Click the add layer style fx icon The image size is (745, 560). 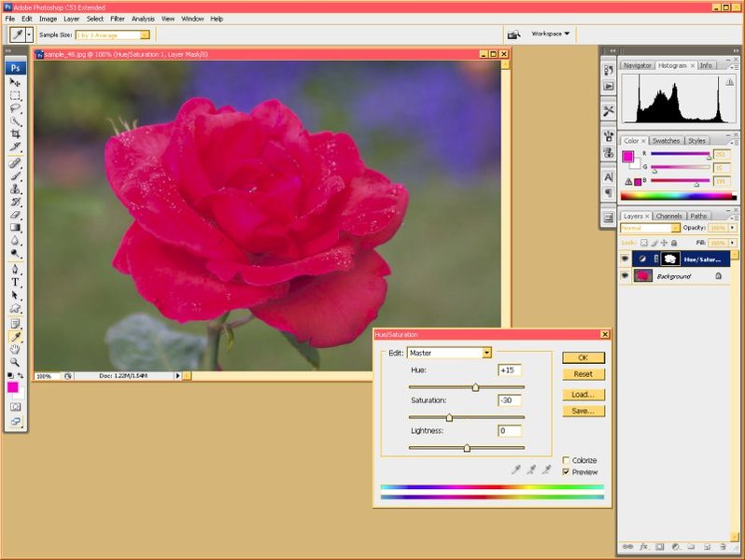[644, 547]
